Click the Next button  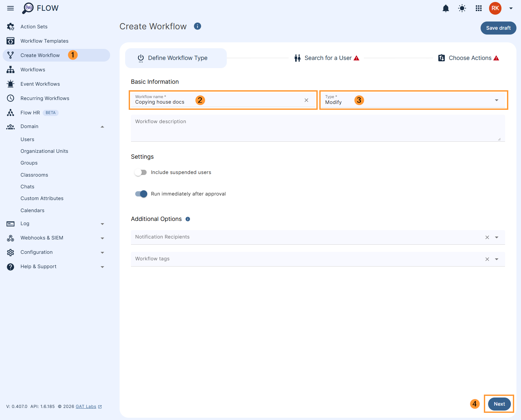click(499, 404)
